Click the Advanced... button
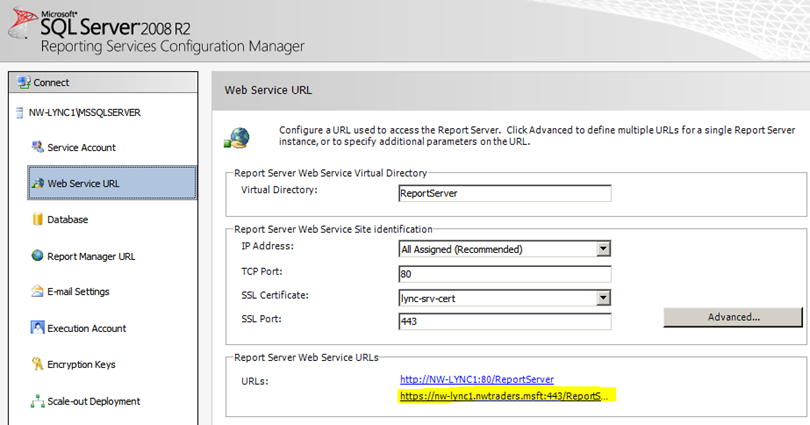The image size is (810, 425). click(x=733, y=317)
